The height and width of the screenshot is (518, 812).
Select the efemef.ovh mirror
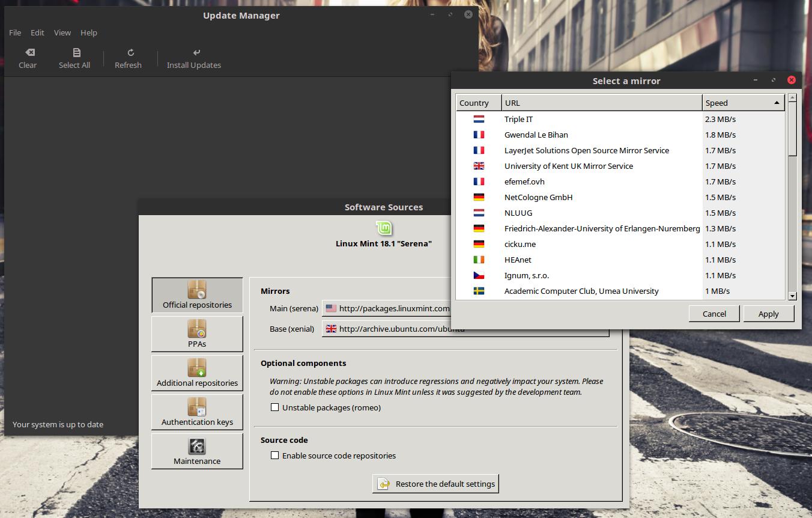click(620, 181)
